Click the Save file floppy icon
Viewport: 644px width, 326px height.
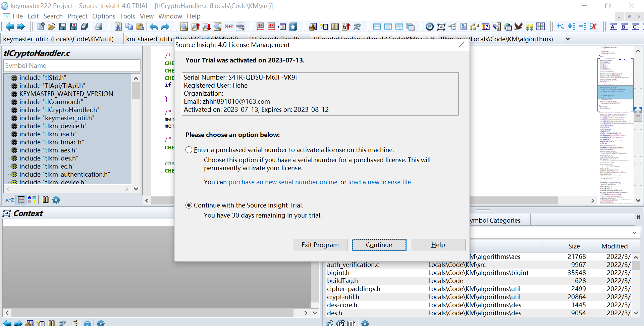63,27
